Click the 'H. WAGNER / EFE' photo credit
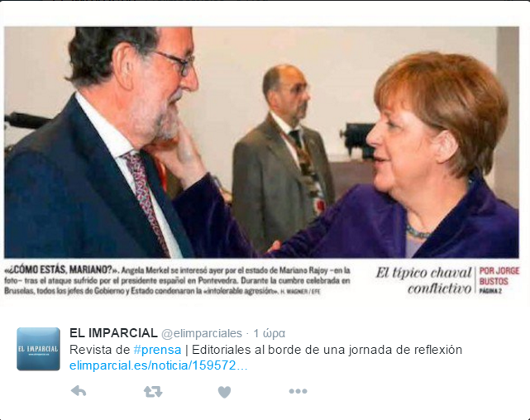This screenshot has height=420, width=530. pos(300,291)
